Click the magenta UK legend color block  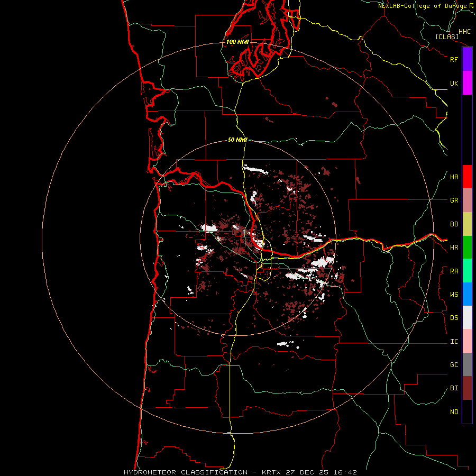[x=467, y=83]
